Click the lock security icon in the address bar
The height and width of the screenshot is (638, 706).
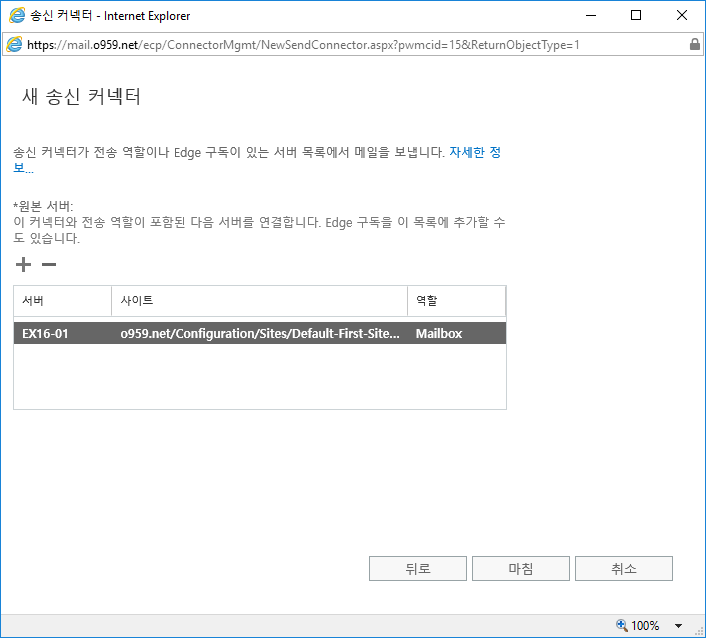[695, 44]
